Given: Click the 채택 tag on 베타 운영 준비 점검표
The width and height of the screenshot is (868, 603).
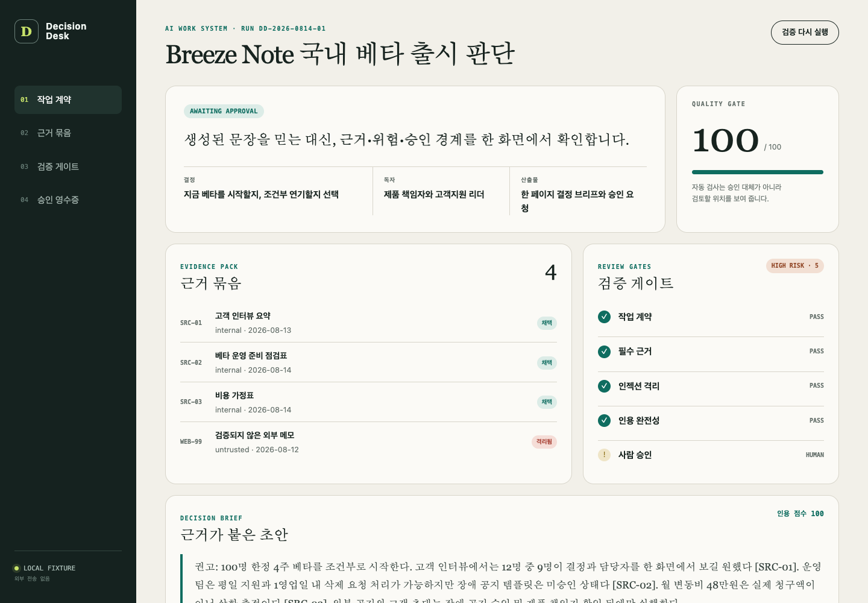Looking at the screenshot, I should [x=547, y=363].
